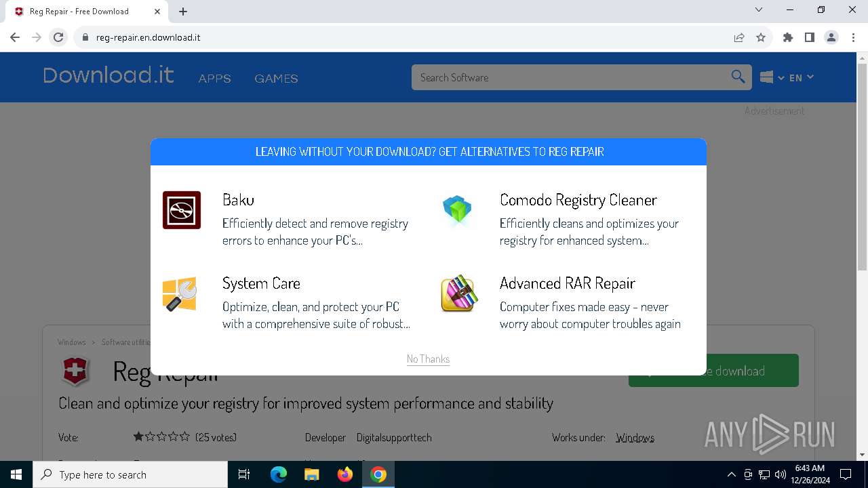Click the Windows link under Works under
This screenshot has width=868, height=488.
(635, 438)
